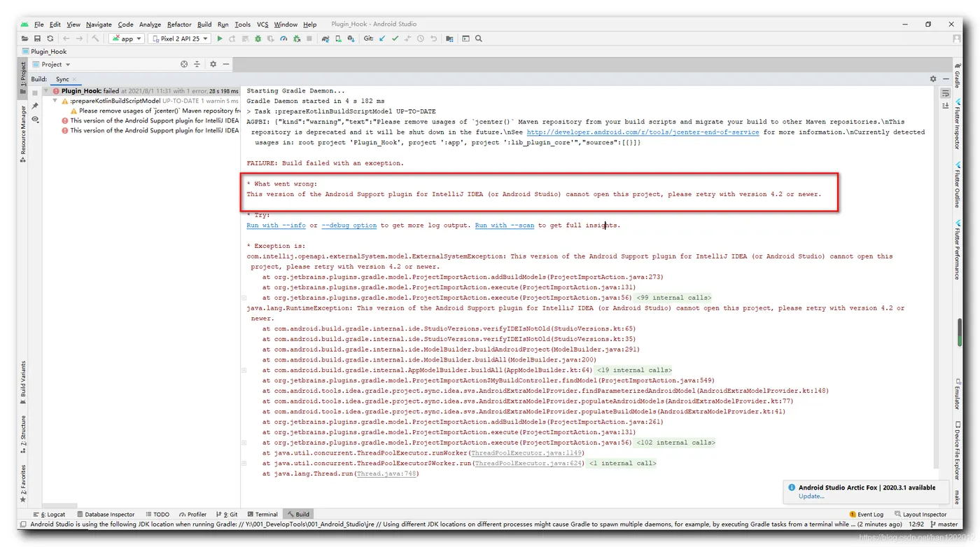The image size is (980, 547).
Task: Hide the Project panel with minus icon
Action: (x=226, y=64)
